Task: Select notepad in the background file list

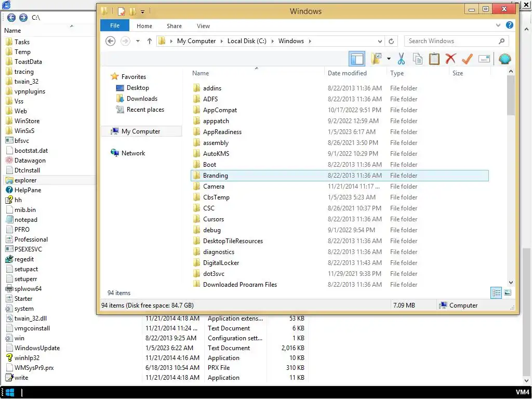Action: 26,220
